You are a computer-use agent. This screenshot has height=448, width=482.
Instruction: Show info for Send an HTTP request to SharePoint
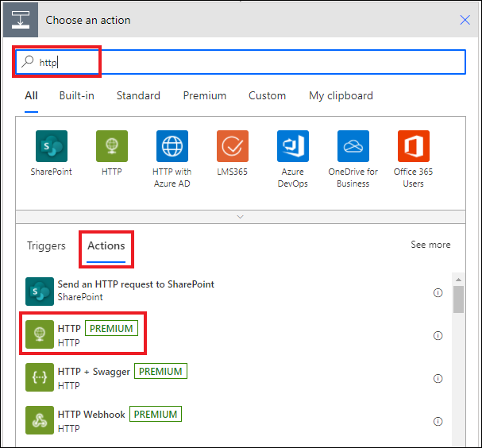pos(438,293)
